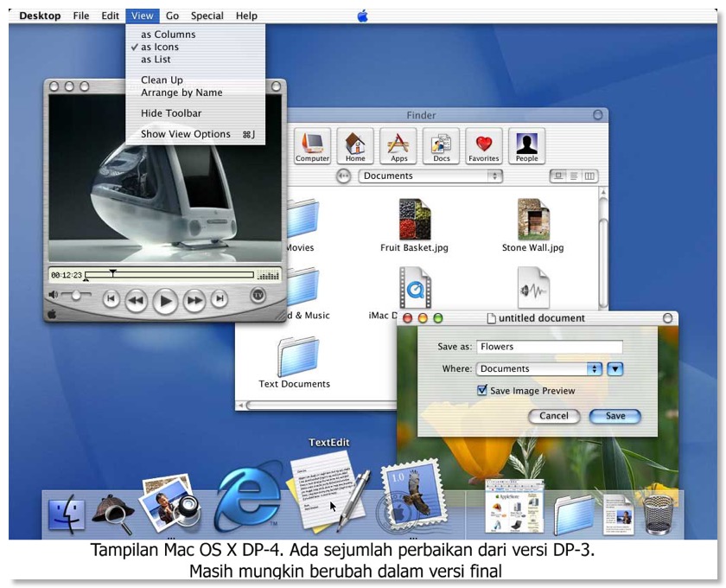Click the QuickTime timeline playhead marker
The image size is (726, 588).
(112, 272)
